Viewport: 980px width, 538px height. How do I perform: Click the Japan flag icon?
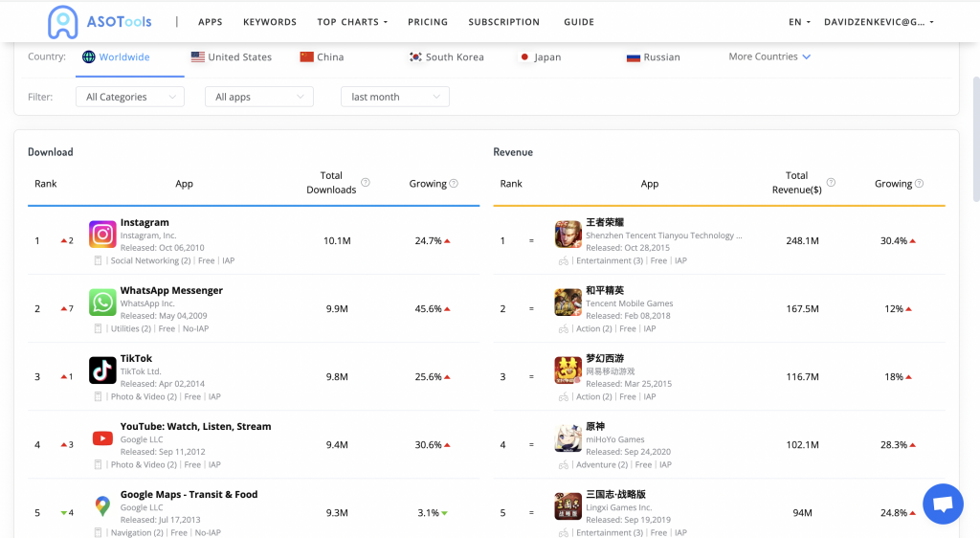click(524, 56)
